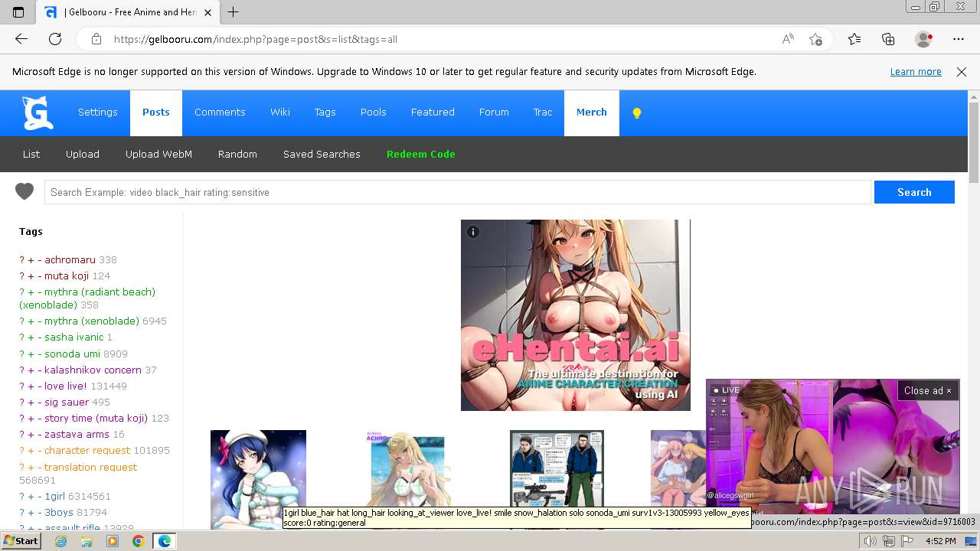Open the Merch nav tab
This screenshot has height=551, width=980.
(592, 112)
